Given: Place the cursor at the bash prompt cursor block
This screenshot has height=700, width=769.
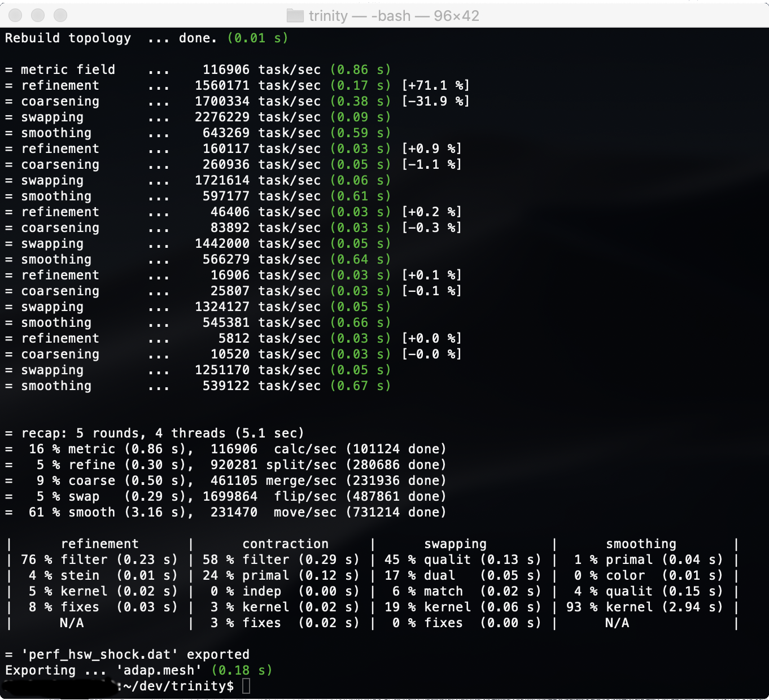Looking at the screenshot, I should 246,686.
